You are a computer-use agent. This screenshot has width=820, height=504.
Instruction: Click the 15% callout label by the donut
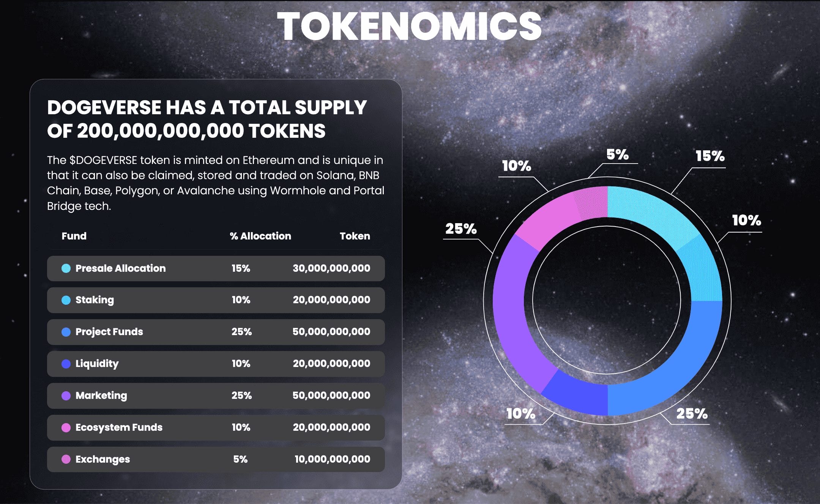pos(710,156)
